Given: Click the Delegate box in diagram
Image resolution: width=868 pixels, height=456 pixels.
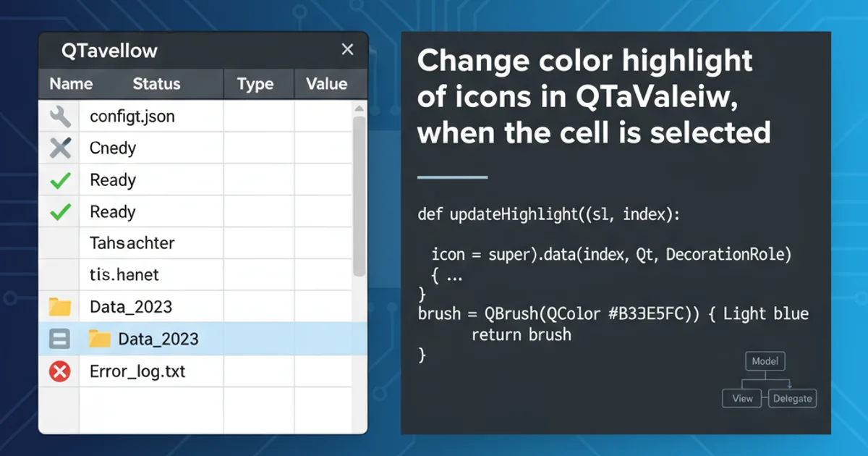Looking at the screenshot, I should click(x=792, y=398).
